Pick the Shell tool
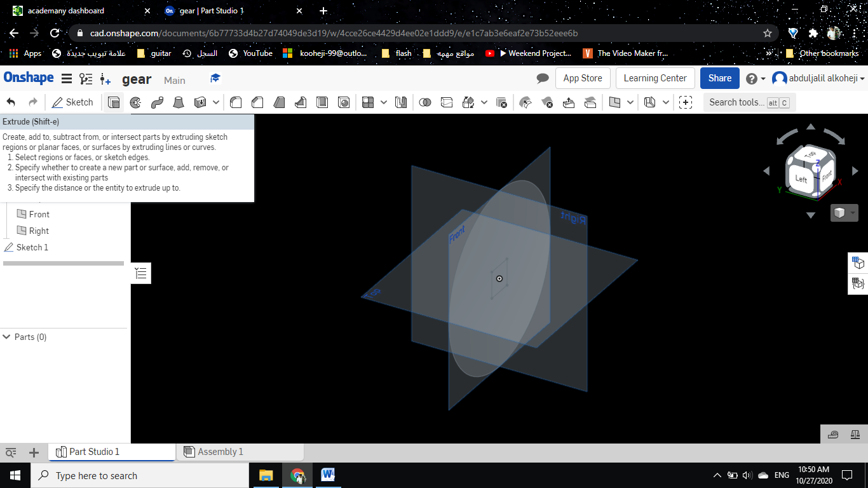Image resolution: width=868 pixels, height=488 pixels. tap(322, 102)
